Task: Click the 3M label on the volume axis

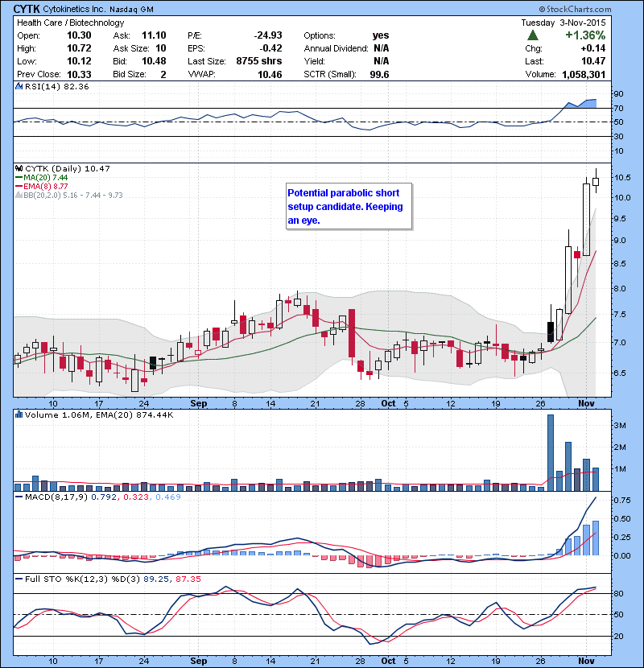Action: tap(620, 425)
